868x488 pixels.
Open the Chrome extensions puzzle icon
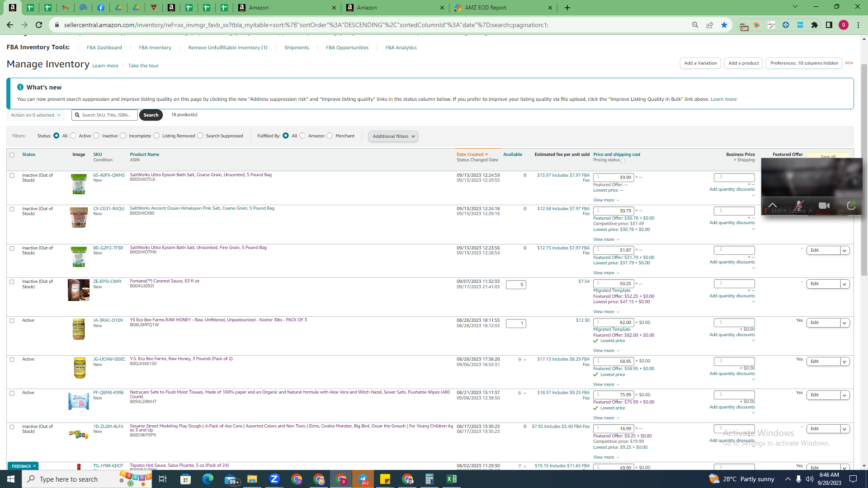(815, 25)
